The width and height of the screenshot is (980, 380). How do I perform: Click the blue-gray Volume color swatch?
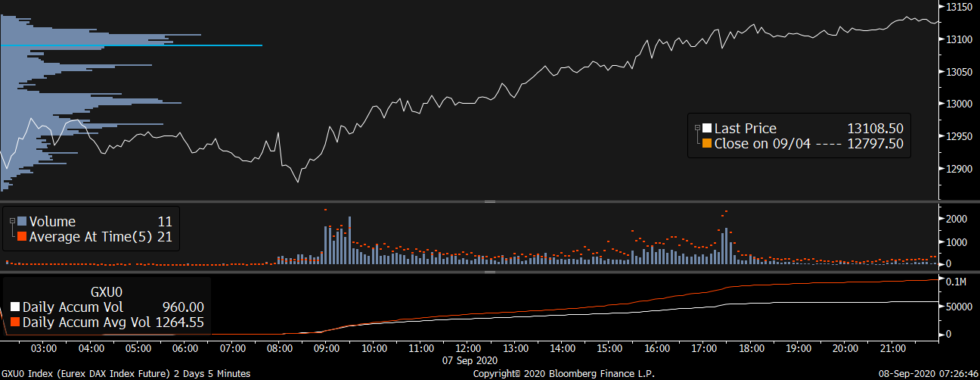pyautogui.click(x=21, y=222)
